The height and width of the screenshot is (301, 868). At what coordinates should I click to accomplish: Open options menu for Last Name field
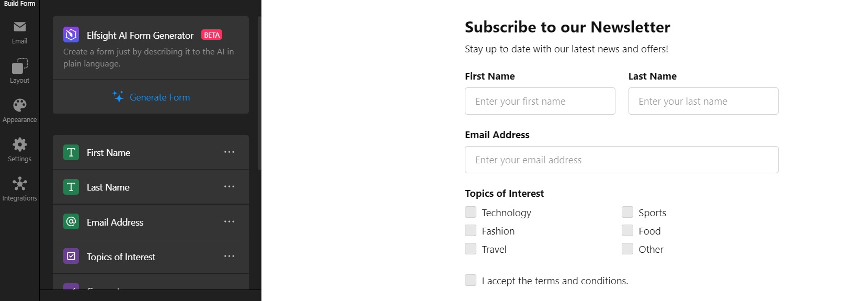tap(229, 187)
